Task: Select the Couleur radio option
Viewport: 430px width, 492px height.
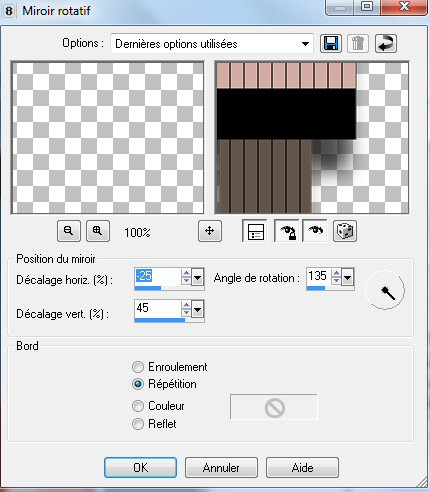Action: pos(138,406)
